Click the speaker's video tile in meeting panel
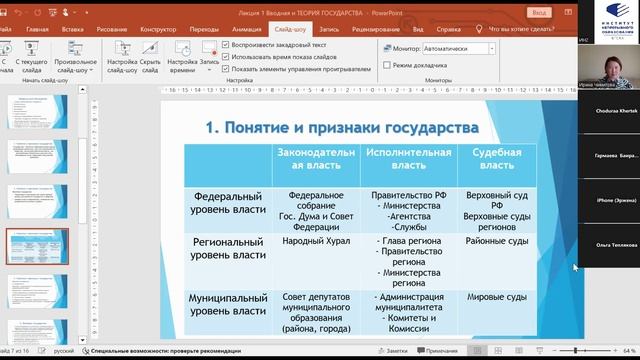Screen dimensions: 640x360 (609, 67)
